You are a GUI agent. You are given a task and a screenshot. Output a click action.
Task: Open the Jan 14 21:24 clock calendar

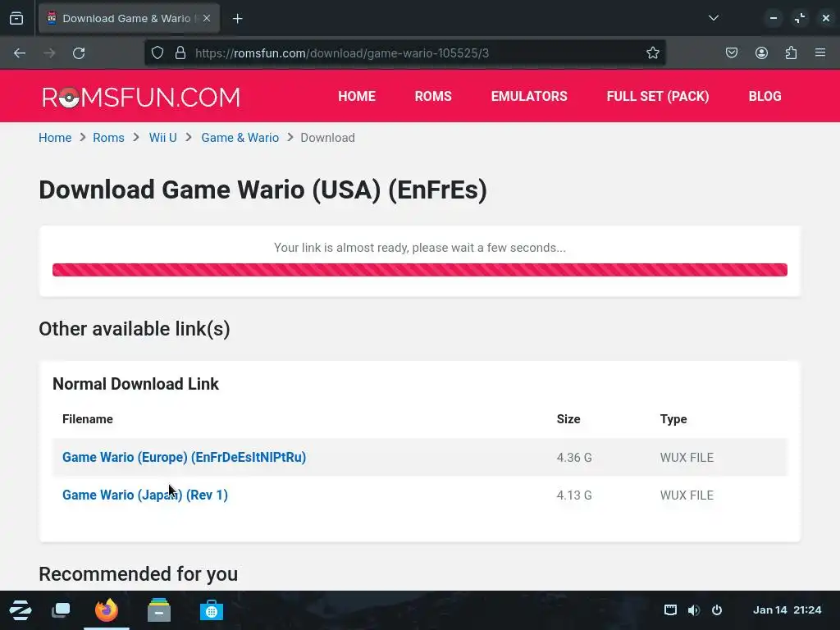click(787, 610)
